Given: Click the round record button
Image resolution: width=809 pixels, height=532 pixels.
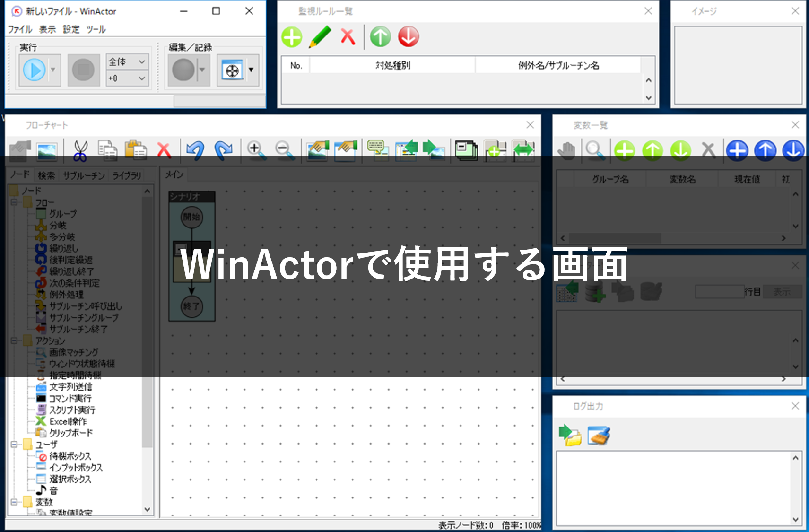Looking at the screenshot, I should click(183, 70).
